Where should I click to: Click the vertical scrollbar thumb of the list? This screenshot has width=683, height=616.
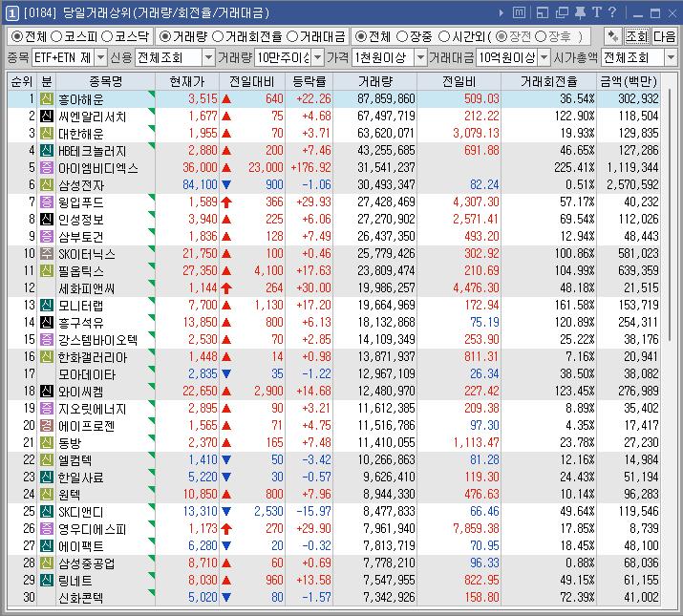point(670,215)
